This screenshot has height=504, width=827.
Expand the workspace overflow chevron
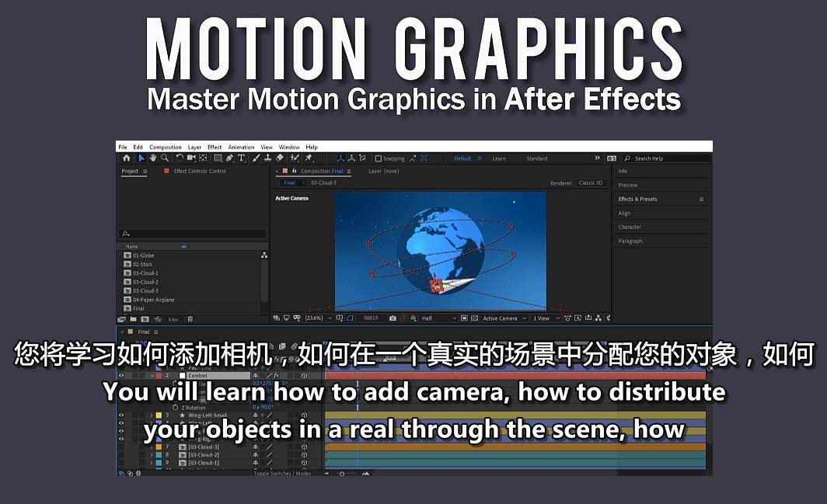pyautogui.click(x=597, y=158)
